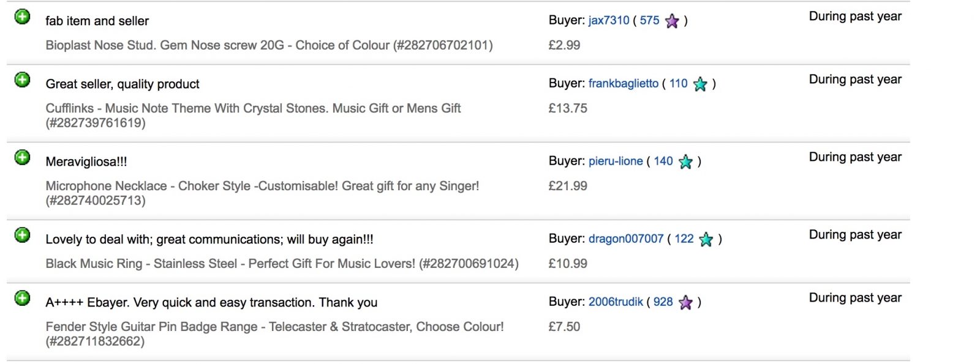Click teal star icon beside frankbaglietto's 110 score
The image size is (980, 364).
700,84
